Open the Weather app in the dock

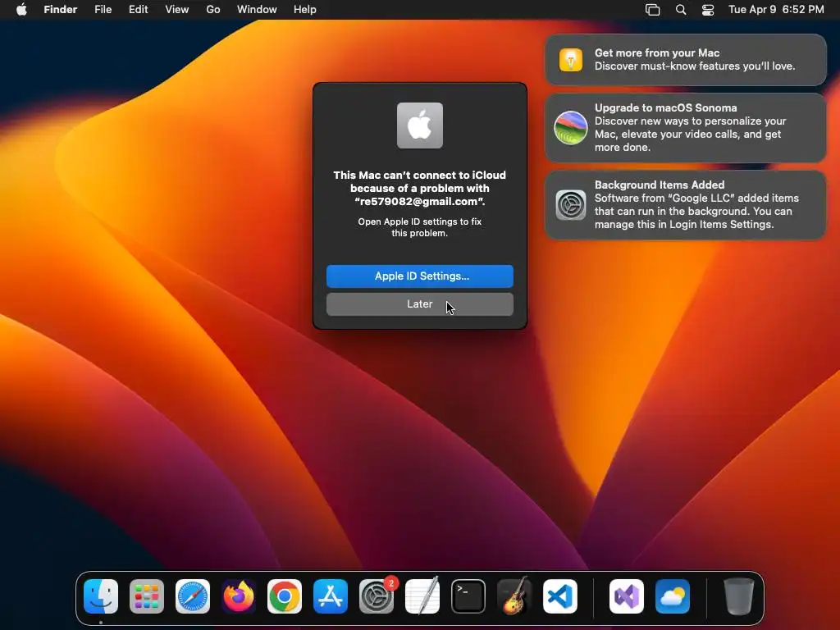[673, 596]
